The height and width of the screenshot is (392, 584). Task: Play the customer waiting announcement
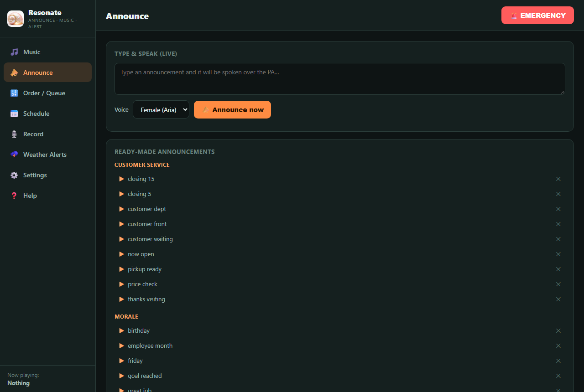[x=122, y=239]
